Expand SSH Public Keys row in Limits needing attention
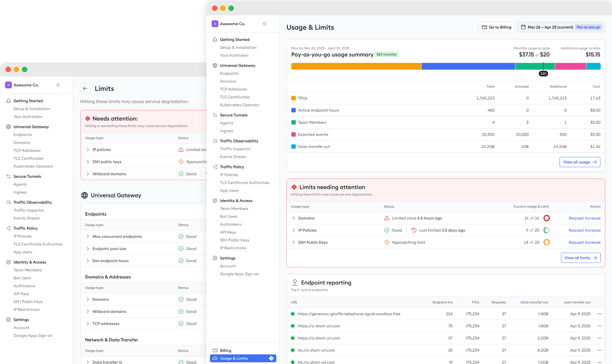Viewport: 612px width, 364px height. click(294, 242)
